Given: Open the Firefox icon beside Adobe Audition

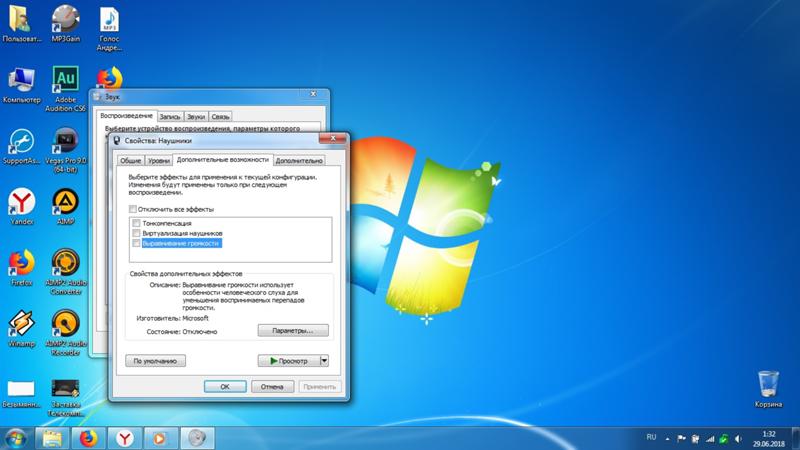Looking at the screenshot, I should (110, 79).
